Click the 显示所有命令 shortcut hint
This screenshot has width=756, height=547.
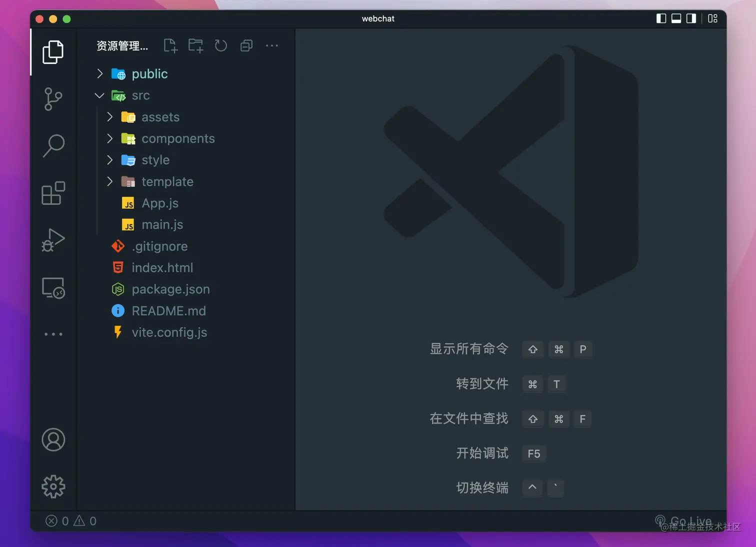tap(469, 348)
